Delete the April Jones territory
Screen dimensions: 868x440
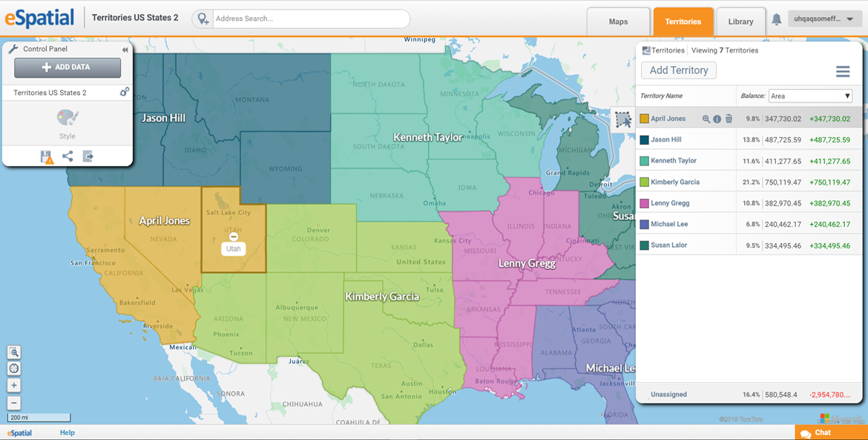pyautogui.click(x=729, y=119)
